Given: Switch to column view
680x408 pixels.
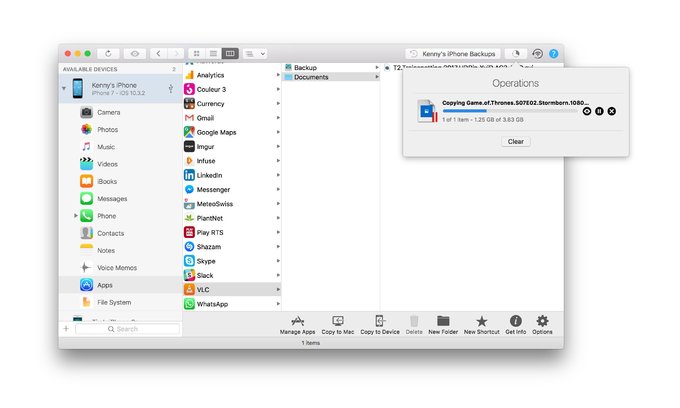Looking at the screenshot, I should [x=230, y=53].
